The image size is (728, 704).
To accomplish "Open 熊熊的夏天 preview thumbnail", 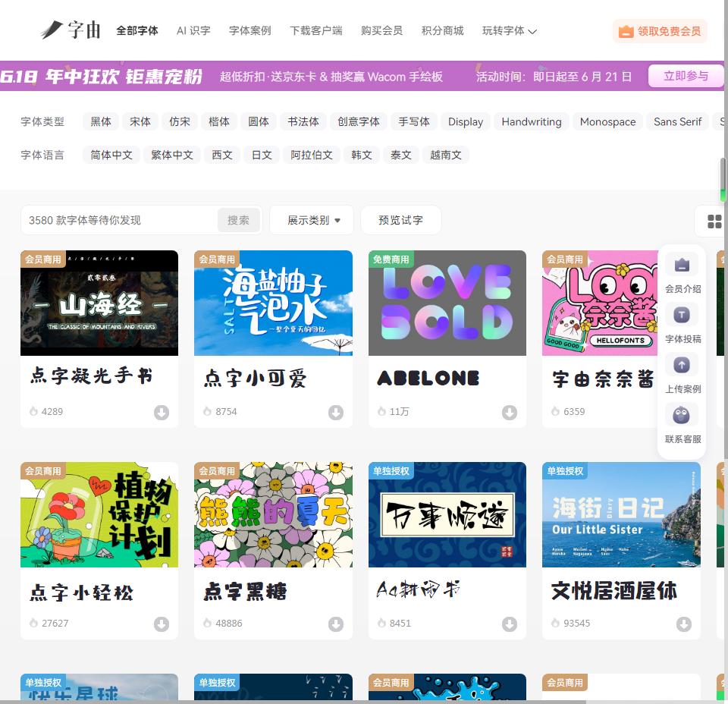I will (x=274, y=514).
